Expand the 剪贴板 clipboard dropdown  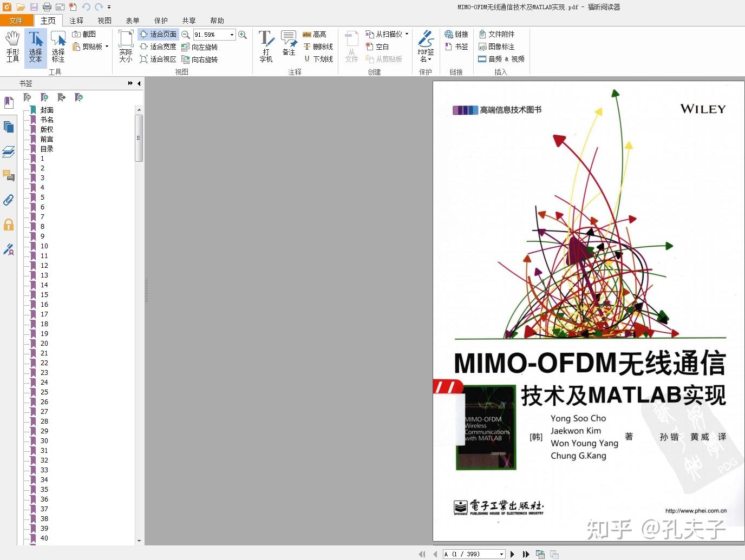click(106, 46)
